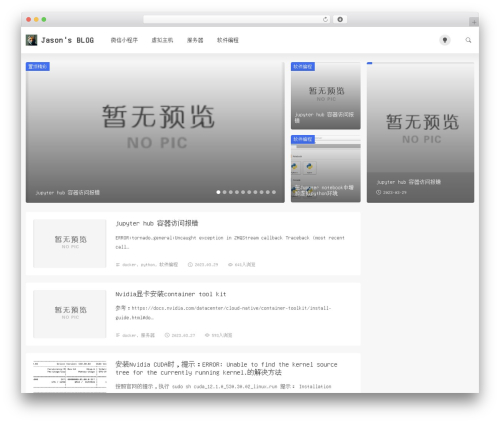This screenshot has height=423, width=500.
Task: Click category icon in Jupyter hub post meta
Action: tap(117, 265)
